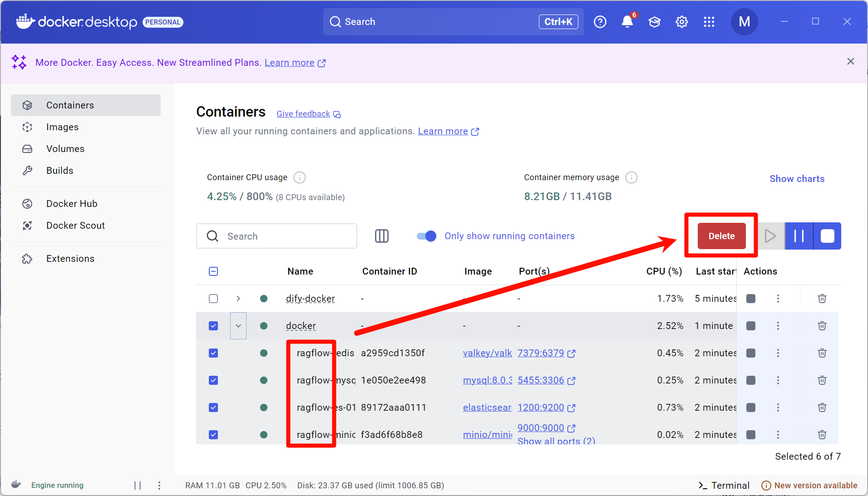Delete dify-docker using trash icon
Screen dimensions: 868x496
[x=822, y=299]
